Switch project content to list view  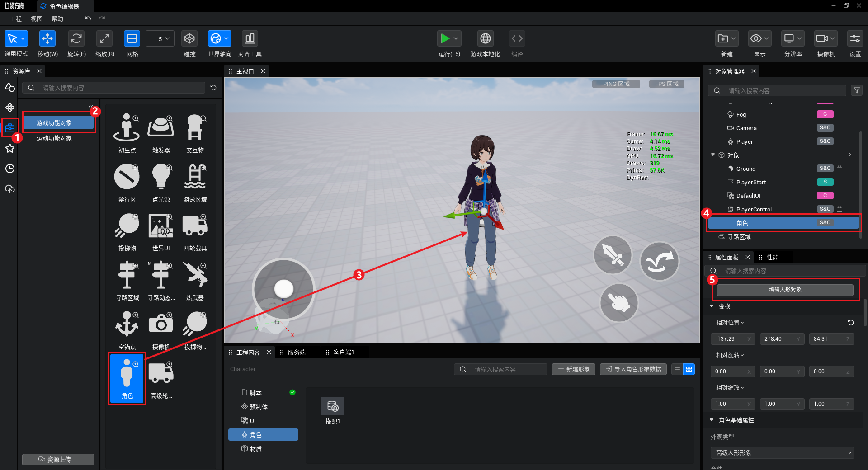coord(677,369)
